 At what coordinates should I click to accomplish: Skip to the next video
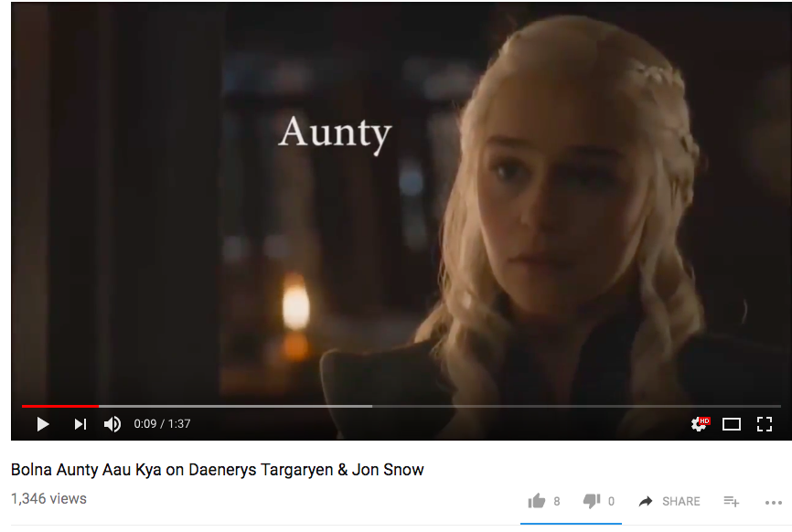pyautogui.click(x=80, y=424)
